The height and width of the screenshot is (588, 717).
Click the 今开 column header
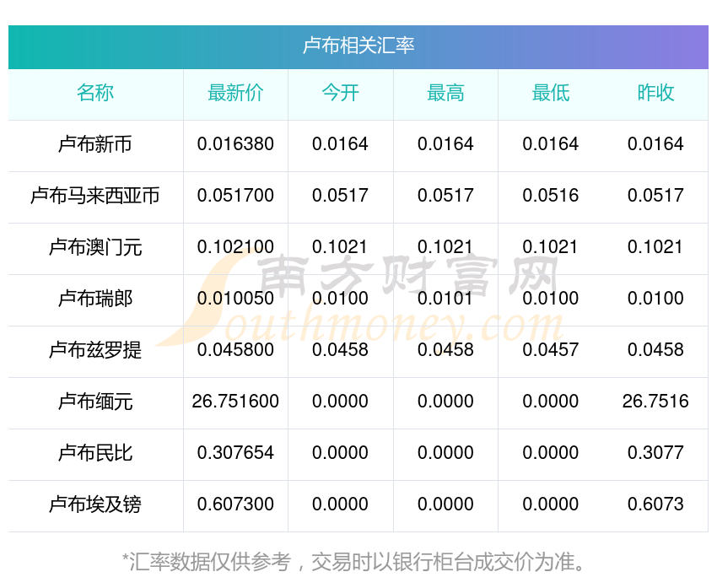pos(340,93)
